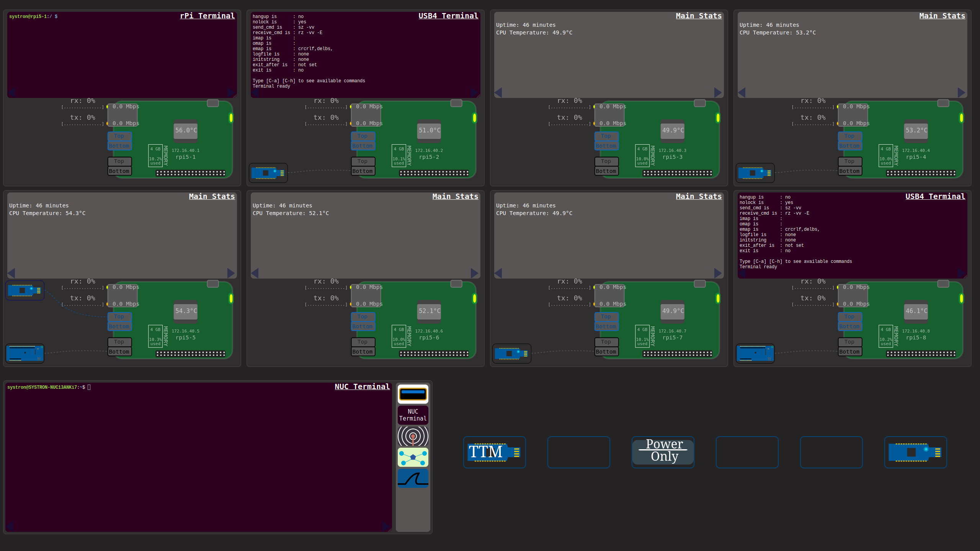Open the NUC Terminal title in bottom panel

362,386
